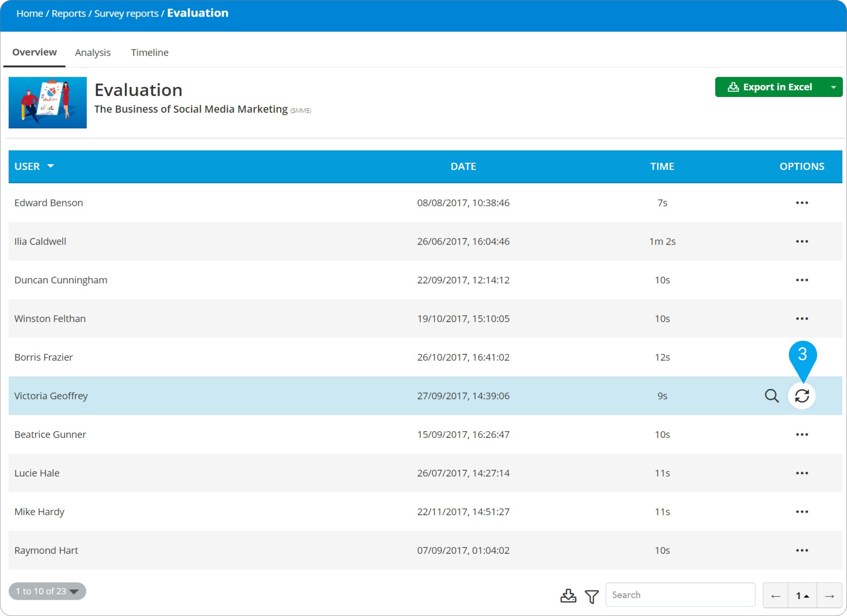Sort by the USER column header
Viewport: 847px width, 616px height.
click(34, 166)
